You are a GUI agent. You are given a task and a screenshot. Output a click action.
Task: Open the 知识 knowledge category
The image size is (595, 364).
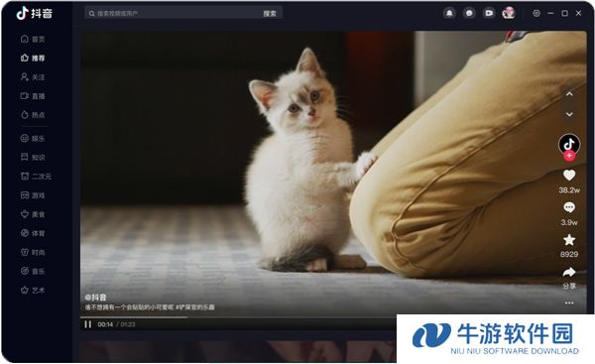33,157
